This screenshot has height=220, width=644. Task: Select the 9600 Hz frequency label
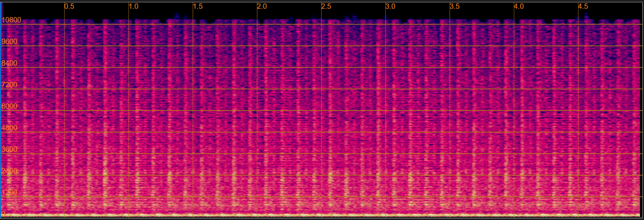[x=9, y=42]
